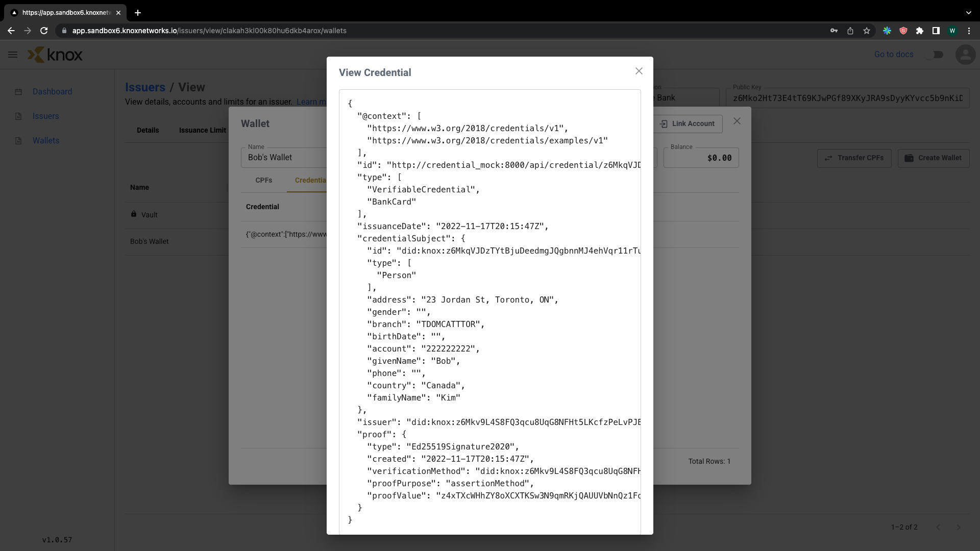Bookmark this page with star icon

click(866, 31)
